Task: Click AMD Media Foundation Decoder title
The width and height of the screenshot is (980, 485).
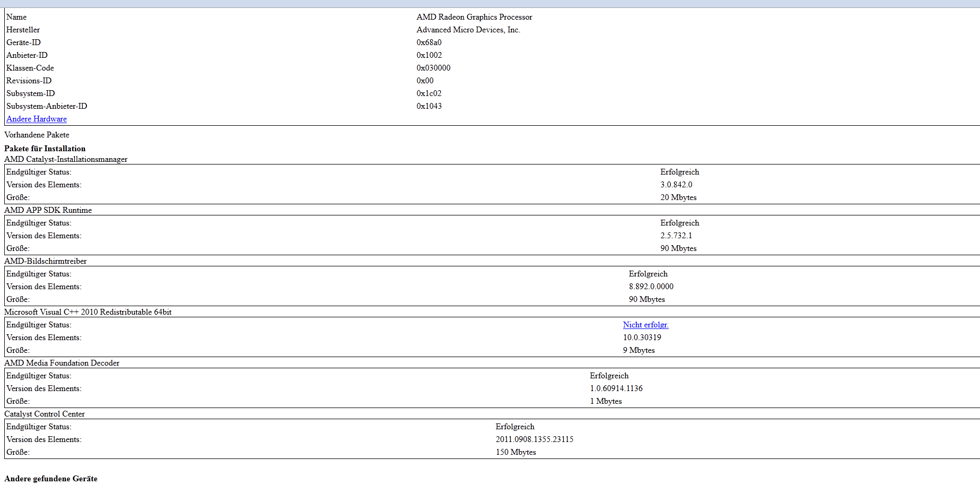Action: click(62, 363)
